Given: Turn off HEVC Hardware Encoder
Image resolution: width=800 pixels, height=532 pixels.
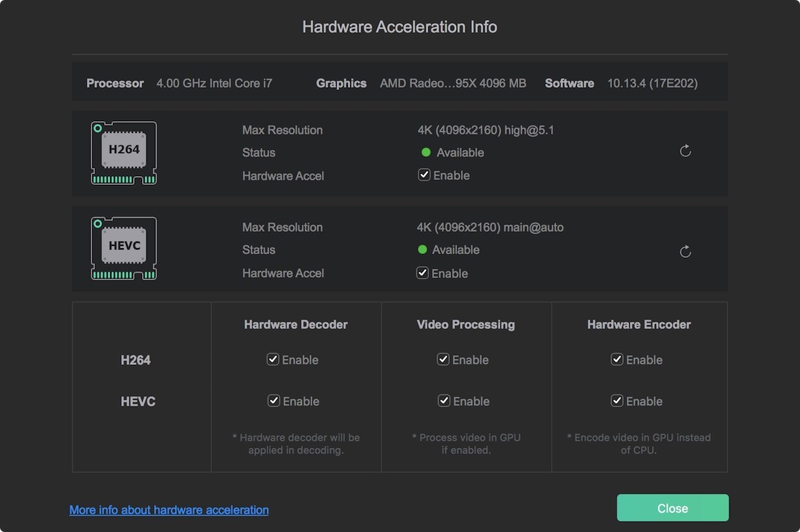Looking at the screenshot, I should 617,401.
